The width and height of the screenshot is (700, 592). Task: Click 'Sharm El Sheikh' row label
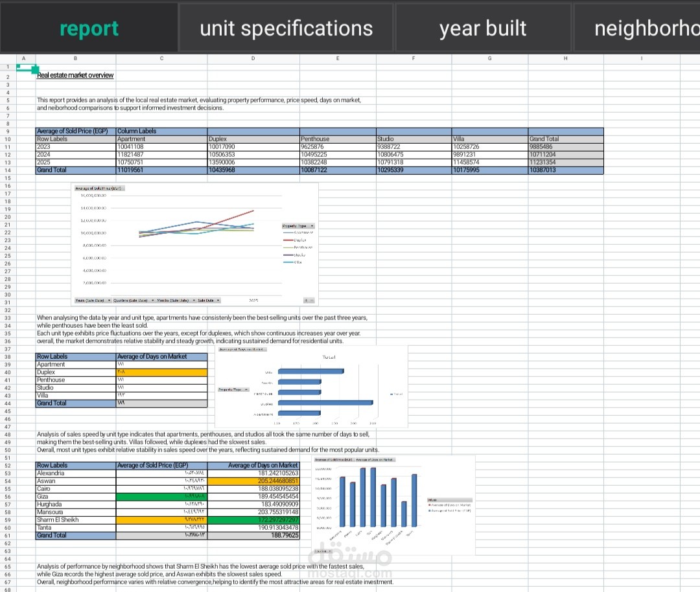click(76, 519)
